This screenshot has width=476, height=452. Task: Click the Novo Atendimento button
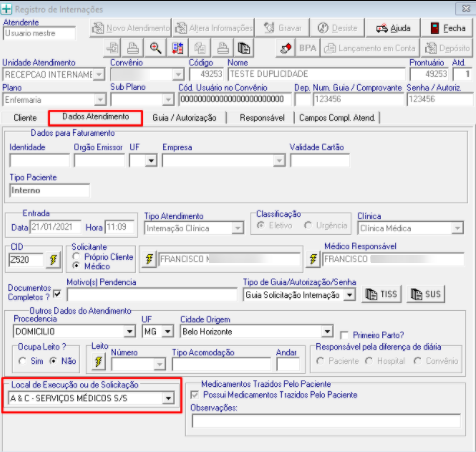point(131,28)
